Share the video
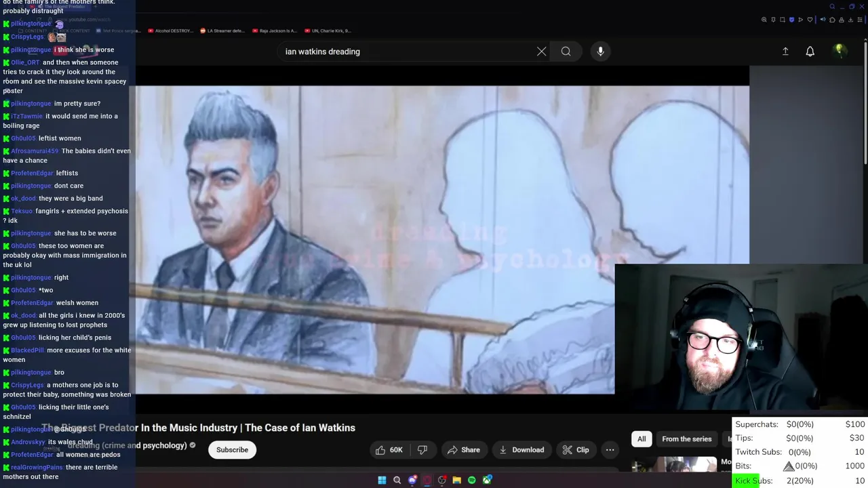 click(x=464, y=449)
